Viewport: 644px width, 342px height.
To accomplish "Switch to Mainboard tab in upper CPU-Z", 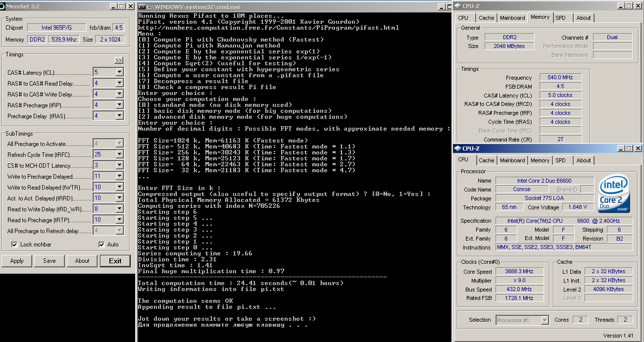I will coord(512,18).
